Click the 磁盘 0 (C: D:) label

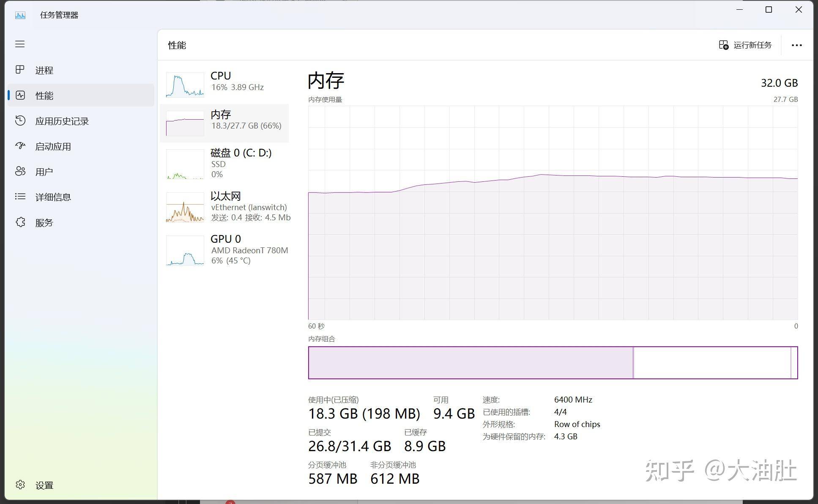pos(241,153)
